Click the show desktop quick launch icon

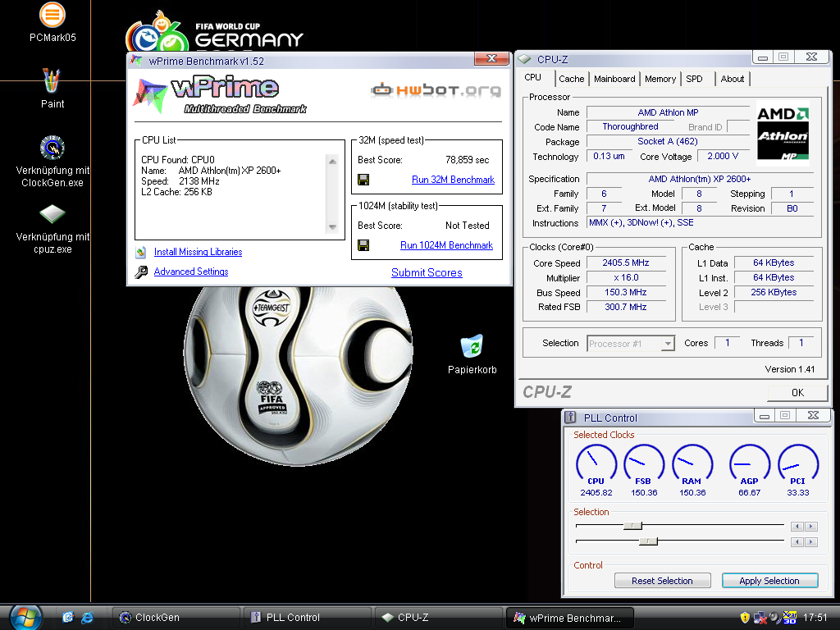[67, 618]
